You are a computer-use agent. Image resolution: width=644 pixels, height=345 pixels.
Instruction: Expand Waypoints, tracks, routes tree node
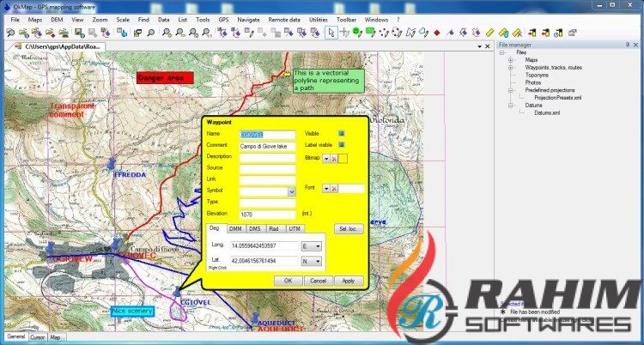(x=511, y=67)
